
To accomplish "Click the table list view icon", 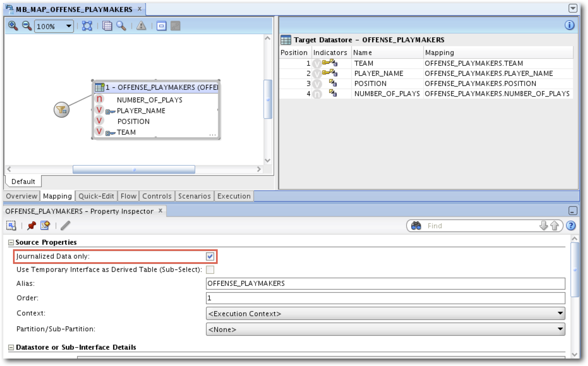I will coord(107,26).
